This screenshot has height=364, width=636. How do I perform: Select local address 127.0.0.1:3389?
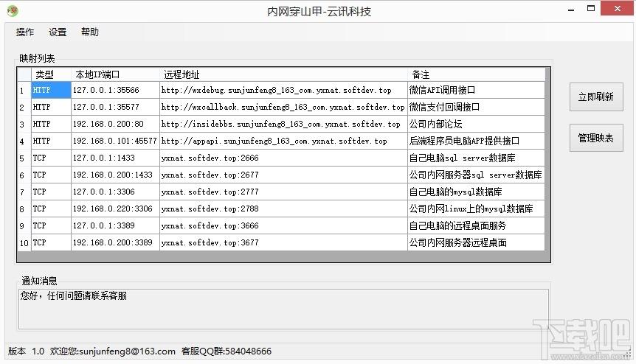point(116,225)
